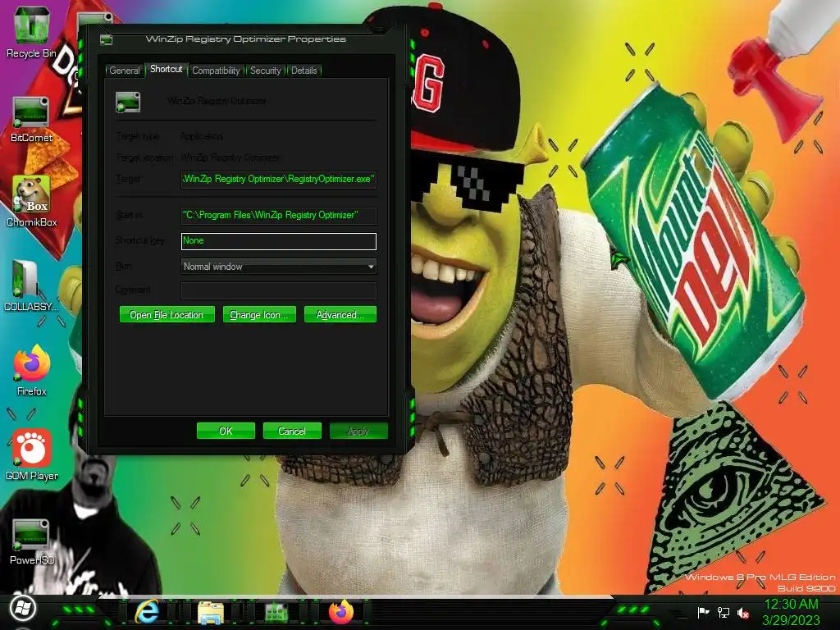This screenshot has width=840, height=630.
Task: Select the ChomikBox desktop icon
Action: click(x=31, y=202)
